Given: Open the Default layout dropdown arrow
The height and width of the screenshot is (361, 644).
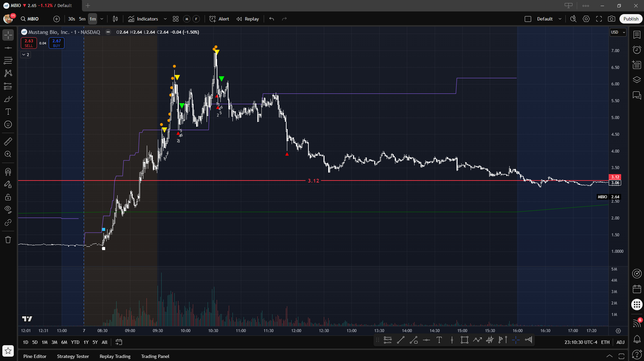Looking at the screenshot, I should 560,19.
